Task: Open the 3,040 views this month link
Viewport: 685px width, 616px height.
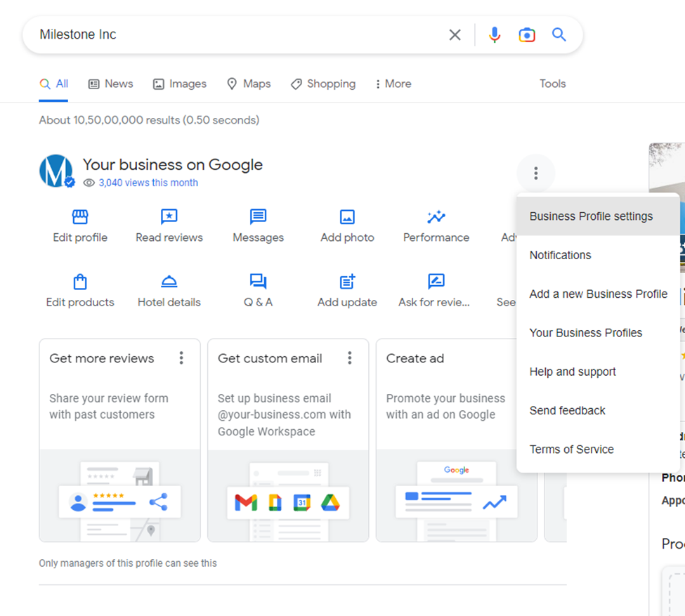Action: (x=148, y=183)
